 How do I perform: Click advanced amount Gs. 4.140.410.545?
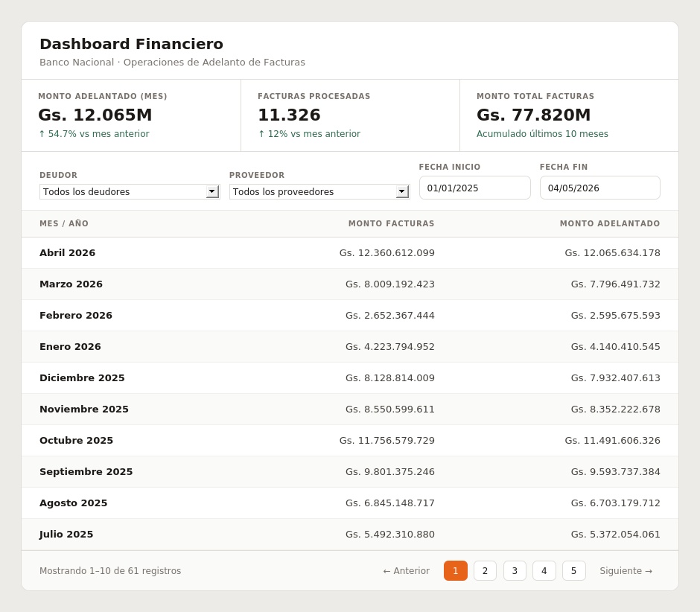coord(615,346)
